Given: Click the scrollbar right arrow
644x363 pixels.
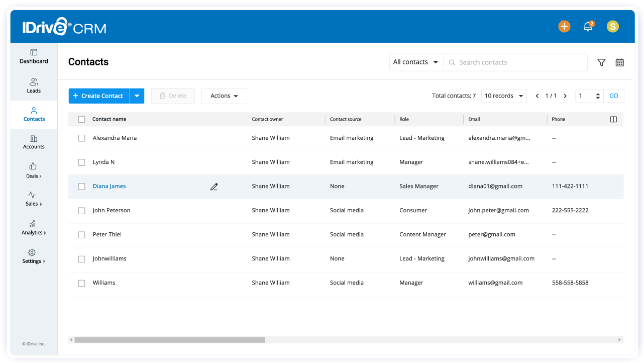Looking at the screenshot, I should point(619,340).
